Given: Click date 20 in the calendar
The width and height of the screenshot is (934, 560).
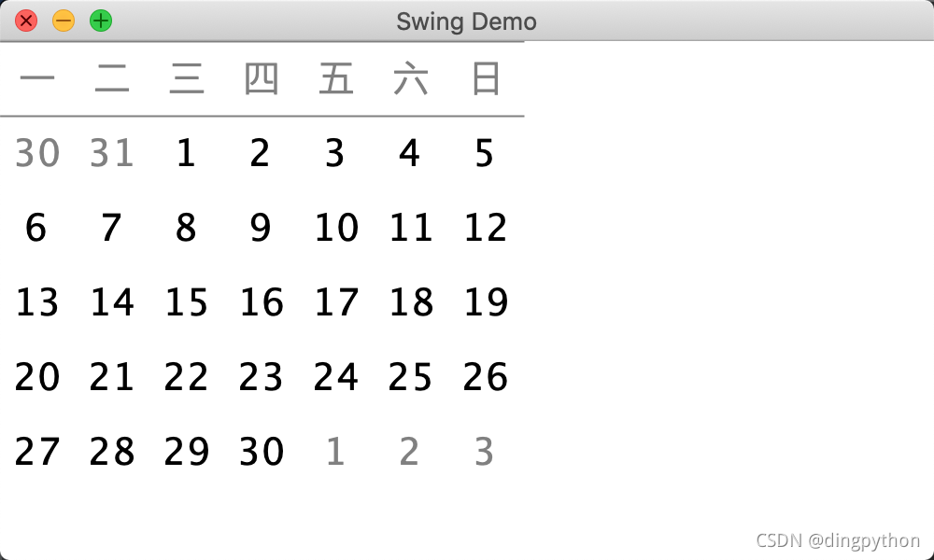Looking at the screenshot, I should tap(37, 377).
